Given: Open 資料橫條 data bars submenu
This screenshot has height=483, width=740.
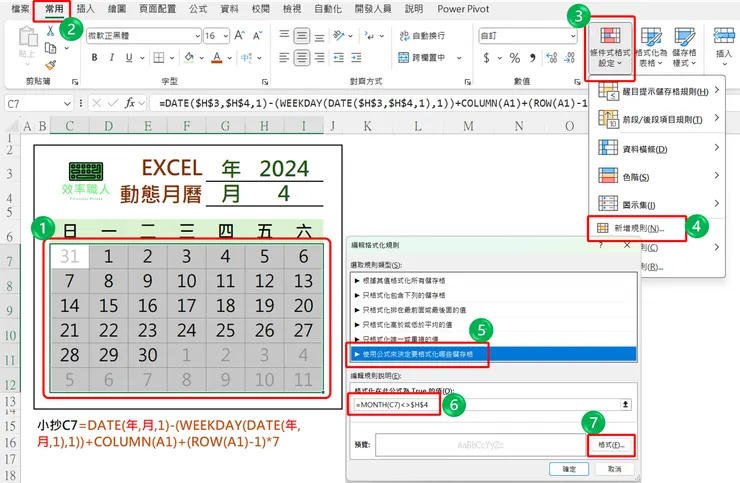Looking at the screenshot, I should 657,149.
